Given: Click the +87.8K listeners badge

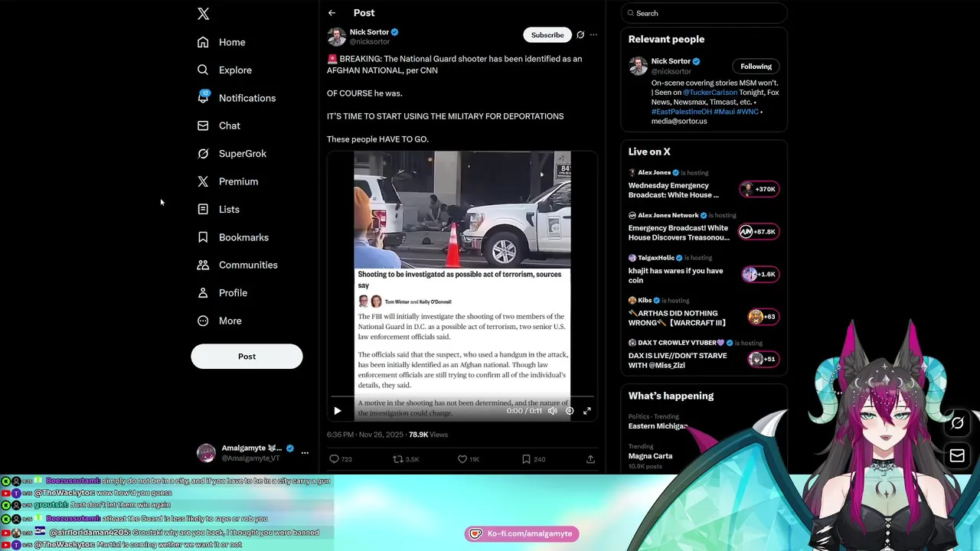Looking at the screenshot, I should click(759, 232).
